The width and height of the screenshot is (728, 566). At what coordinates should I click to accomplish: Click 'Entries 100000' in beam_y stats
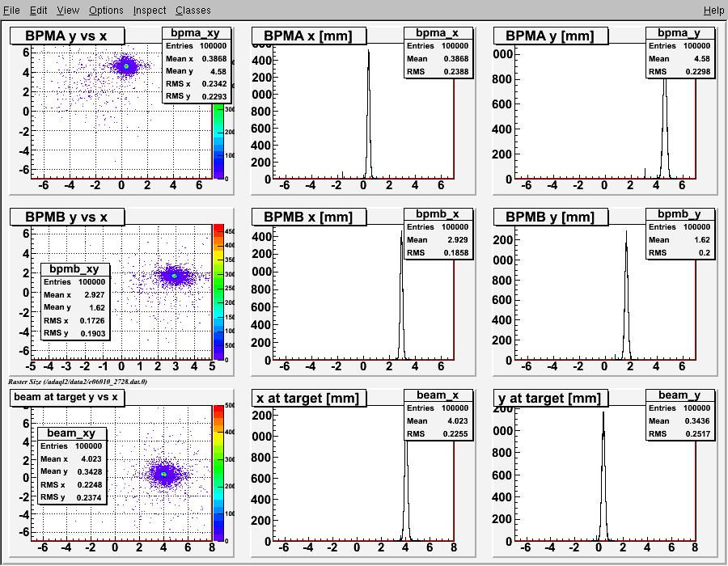[679, 408]
